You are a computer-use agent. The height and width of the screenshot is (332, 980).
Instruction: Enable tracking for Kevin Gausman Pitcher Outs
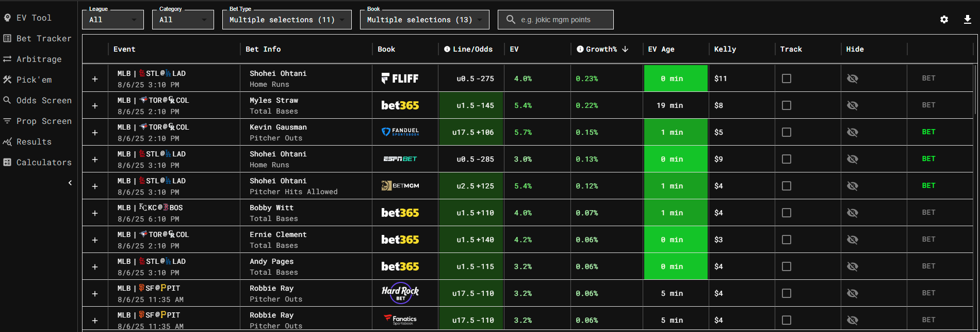tap(786, 132)
